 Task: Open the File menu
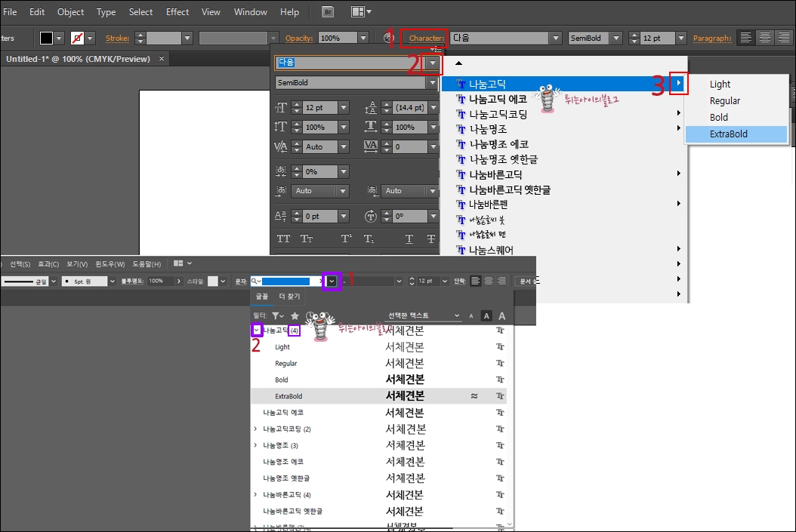pos(10,11)
